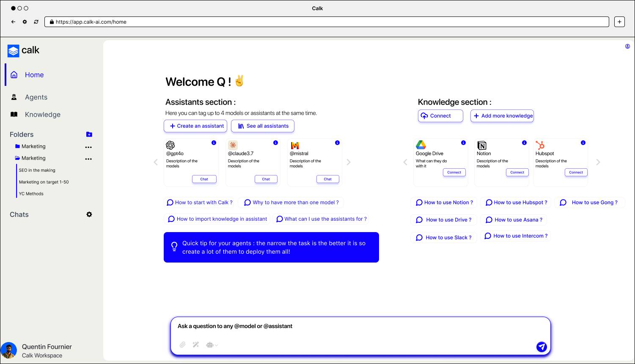Show next knowledge sources with the right chevron

[598, 162]
